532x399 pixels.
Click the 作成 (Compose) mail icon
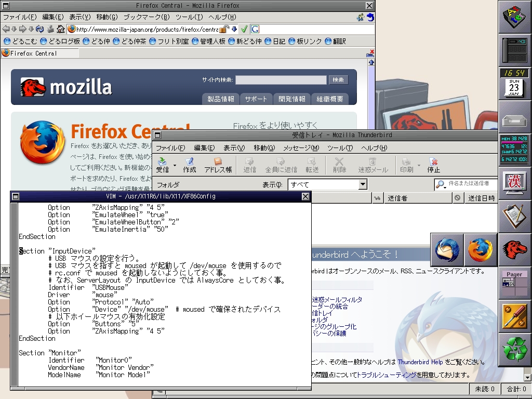click(x=190, y=165)
